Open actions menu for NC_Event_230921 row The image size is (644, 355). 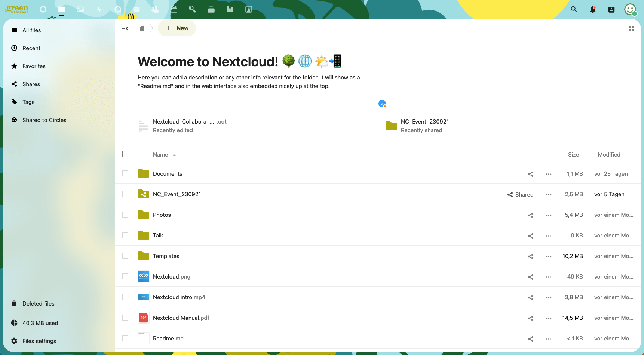click(x=549, y=195)
